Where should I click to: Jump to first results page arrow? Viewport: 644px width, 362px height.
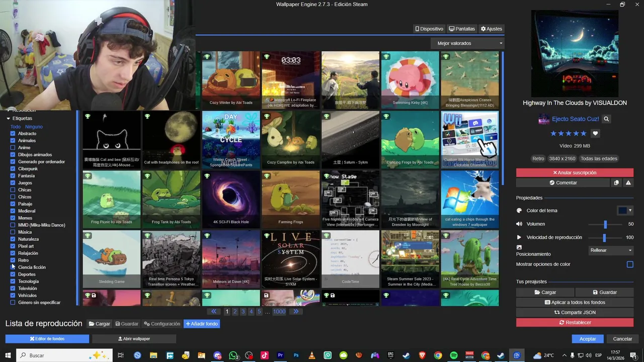click(215, 312)
